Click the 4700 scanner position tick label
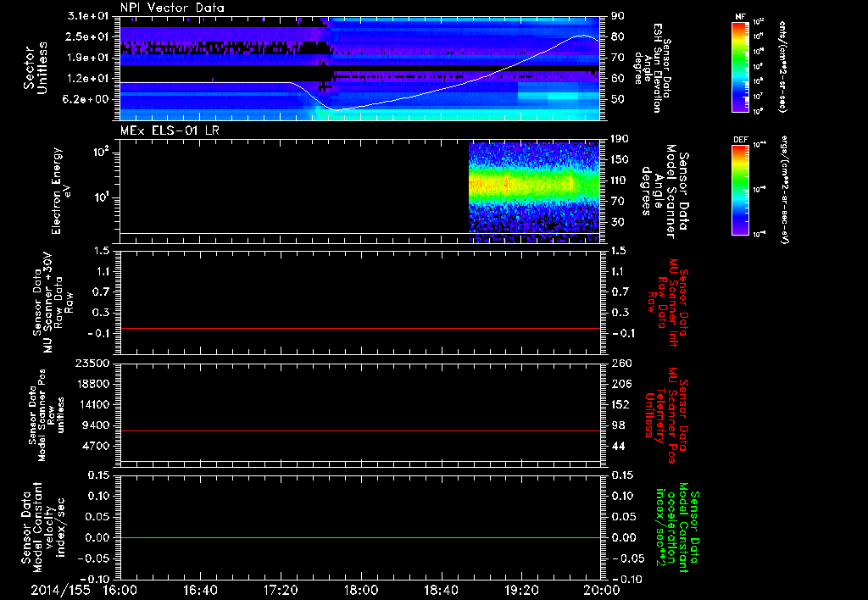 click(96, 446)
